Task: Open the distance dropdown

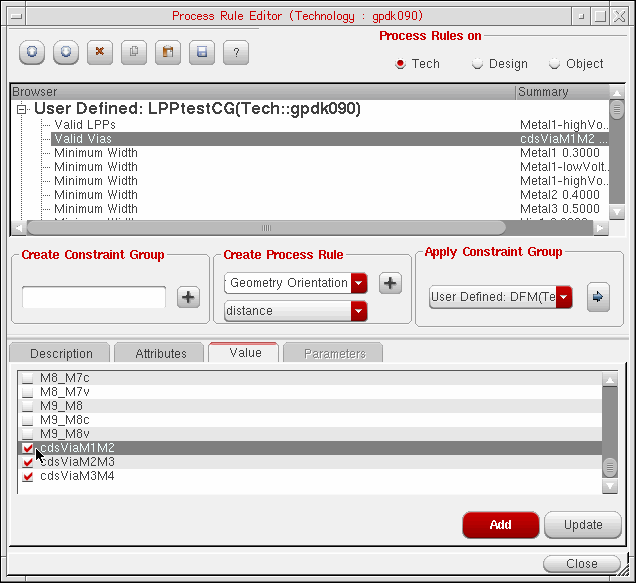Action: click(x=359, y=311)
